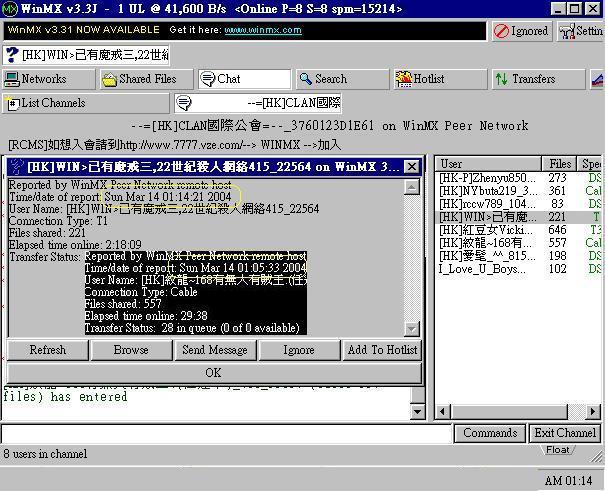
Task: Select user [HK]NYbuta219_3
Action: 520,191
